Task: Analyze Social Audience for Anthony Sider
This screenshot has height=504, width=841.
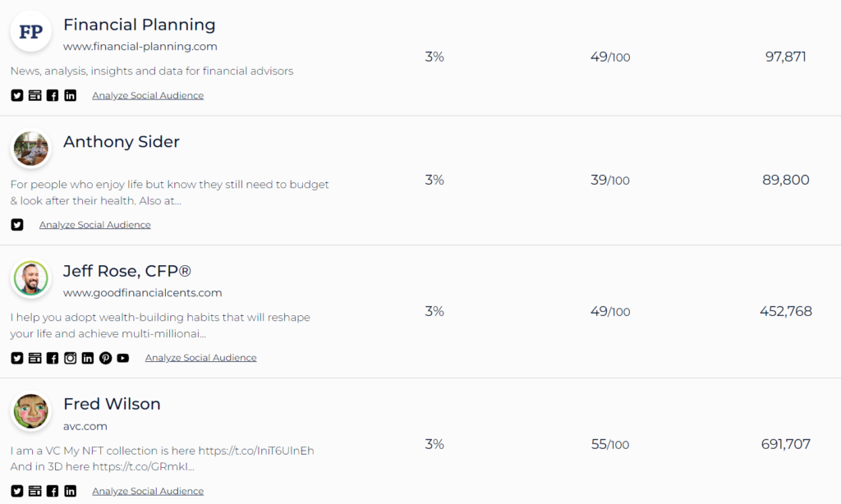Action: click(x=95, y=225)
